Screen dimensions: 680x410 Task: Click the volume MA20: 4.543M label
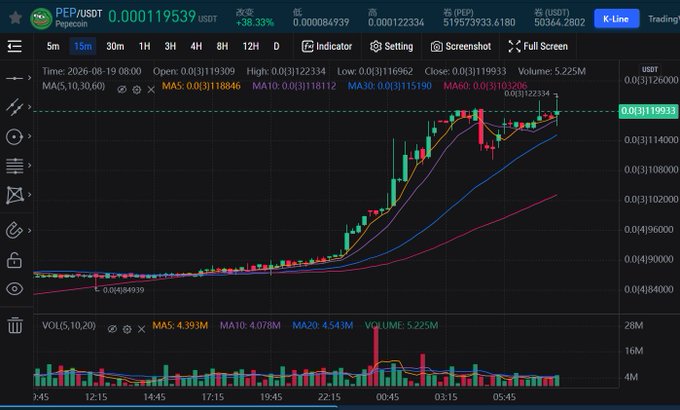pyautogui.click(x=322, y=325)
